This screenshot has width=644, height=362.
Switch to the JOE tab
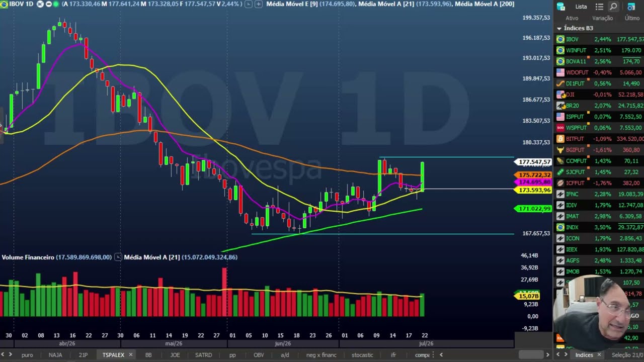click(175, 355)
